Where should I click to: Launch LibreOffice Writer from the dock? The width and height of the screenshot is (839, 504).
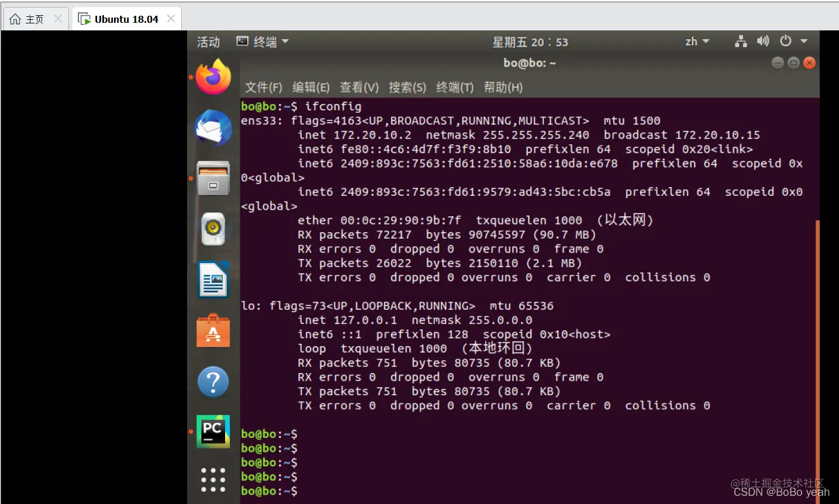point(213,279)
